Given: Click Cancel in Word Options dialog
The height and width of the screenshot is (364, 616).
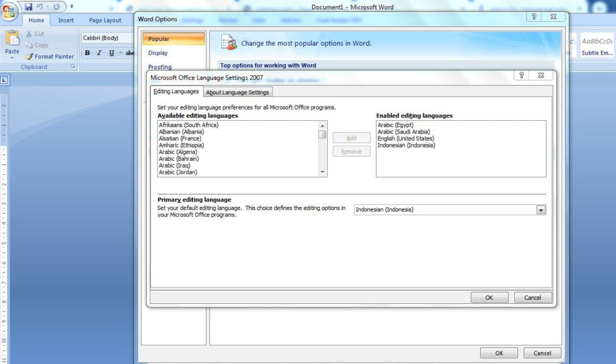Looking at the screenshot, I should [x=542, y=353].
